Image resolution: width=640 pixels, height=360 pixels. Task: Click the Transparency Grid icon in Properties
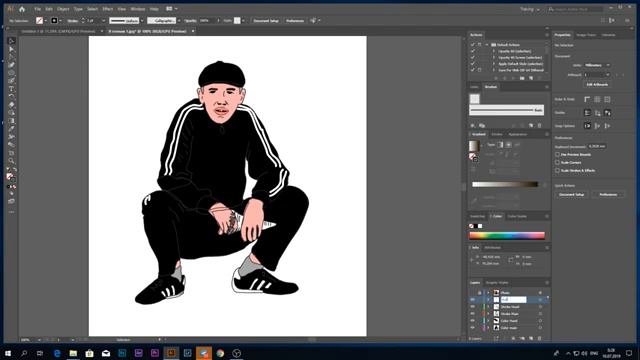(x=607, y=99)
